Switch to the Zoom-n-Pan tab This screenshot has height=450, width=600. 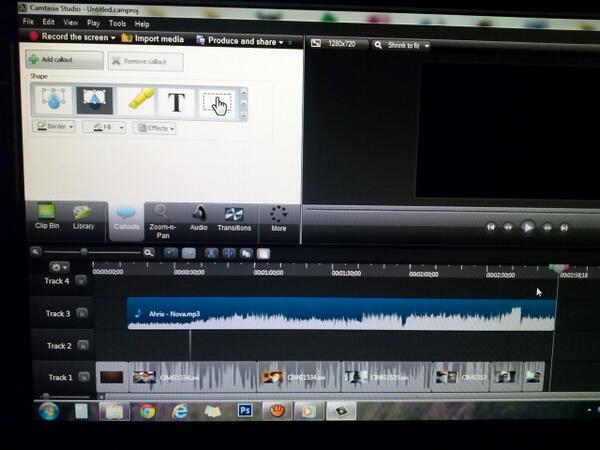(x=163, y=222)
